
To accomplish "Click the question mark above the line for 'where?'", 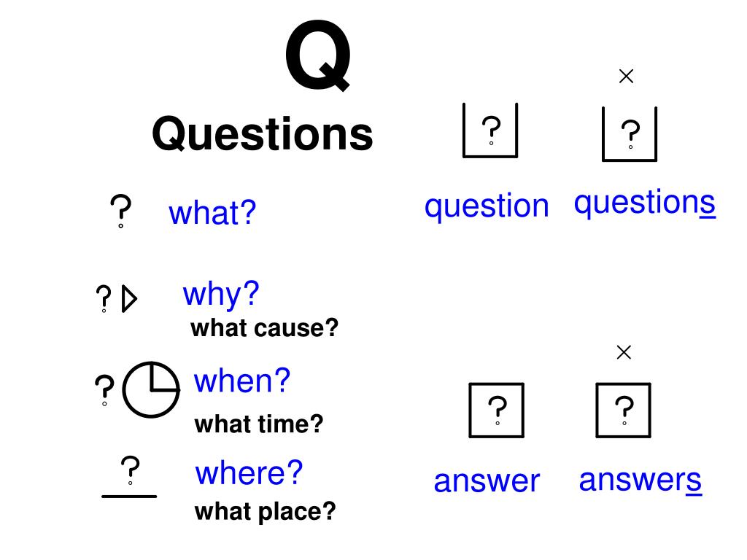I will (130, 470).
